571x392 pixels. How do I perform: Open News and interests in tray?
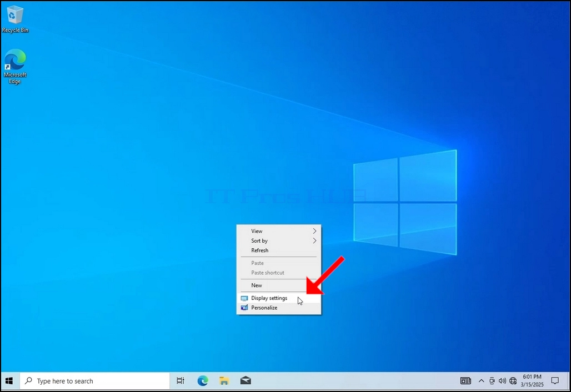pos(465,381)
